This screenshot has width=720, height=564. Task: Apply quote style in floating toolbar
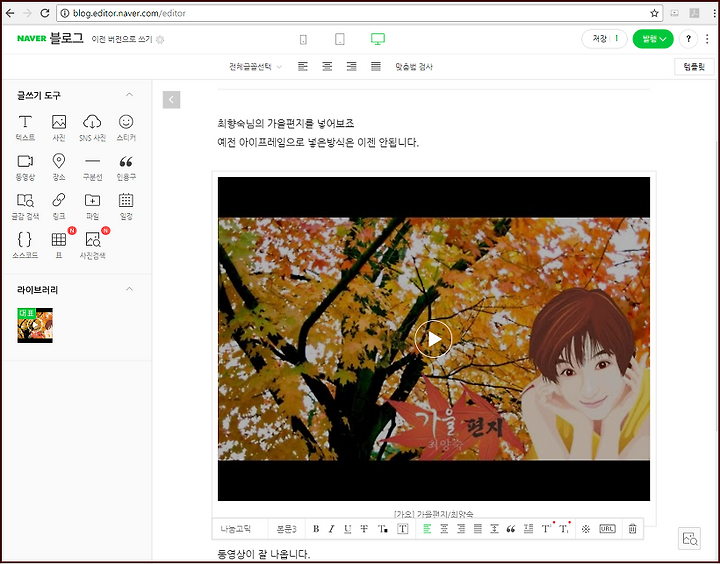point(511,529)
